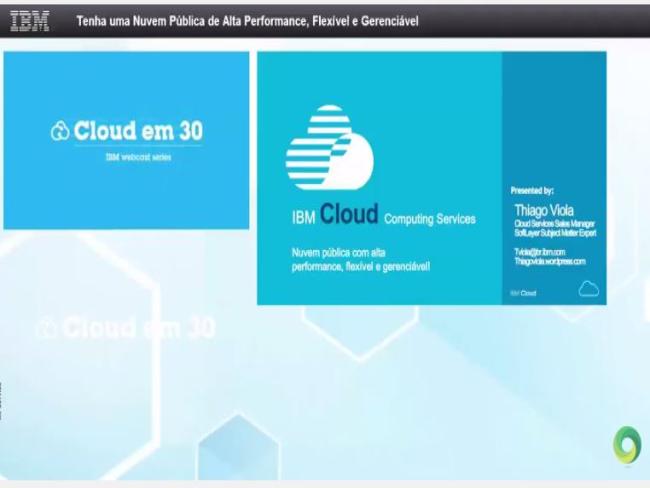The height and width of the screenshot is (488, 650).
Task: Click 'Nuvem pública com alta performance' tagline
Action: [x=361, y=260]
